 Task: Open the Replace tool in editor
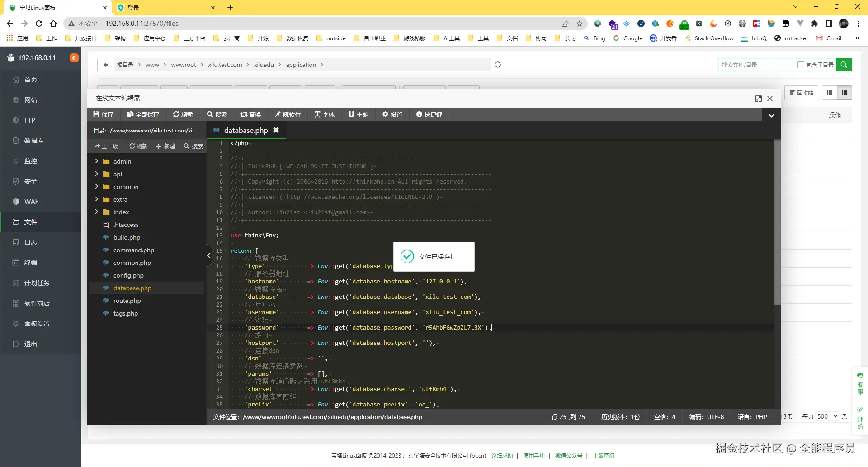pyautogui.click(x=250, y=114)
